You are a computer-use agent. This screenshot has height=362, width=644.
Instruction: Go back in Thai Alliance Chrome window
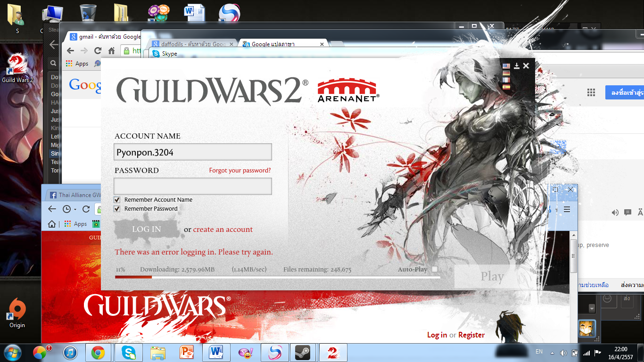coord(52,209)
